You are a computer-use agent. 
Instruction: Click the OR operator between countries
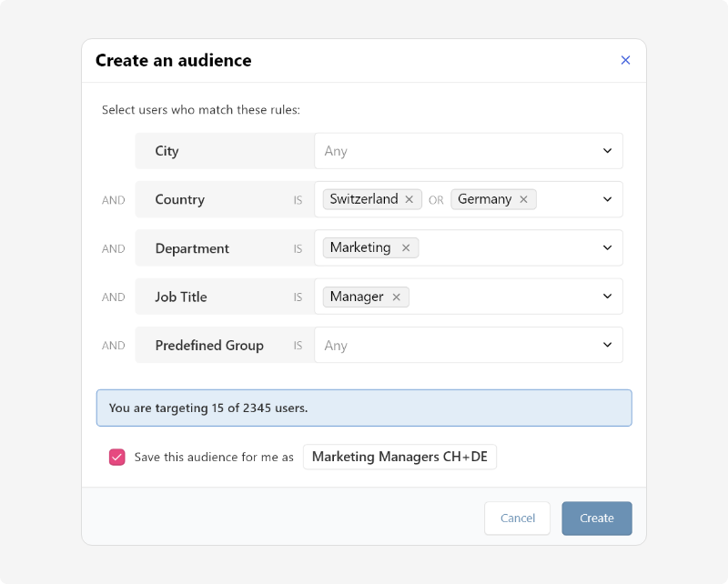pyautogui.click(x=436, y=200)
